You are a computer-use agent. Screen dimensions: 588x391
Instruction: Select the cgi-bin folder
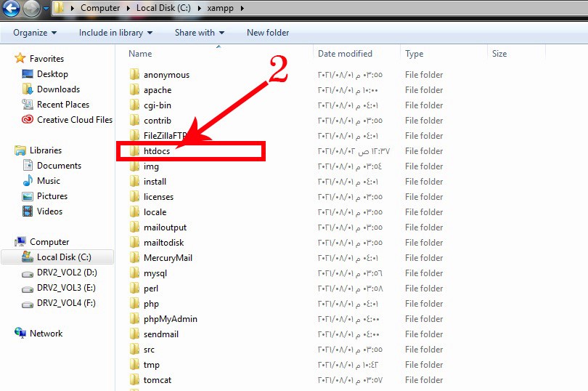pos(157,105)
